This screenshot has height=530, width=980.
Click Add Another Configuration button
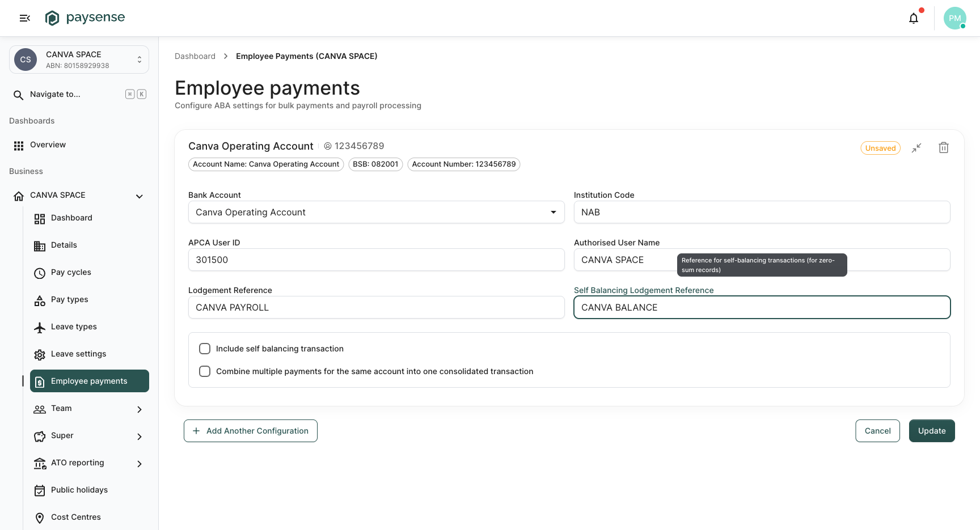point(251,431)
